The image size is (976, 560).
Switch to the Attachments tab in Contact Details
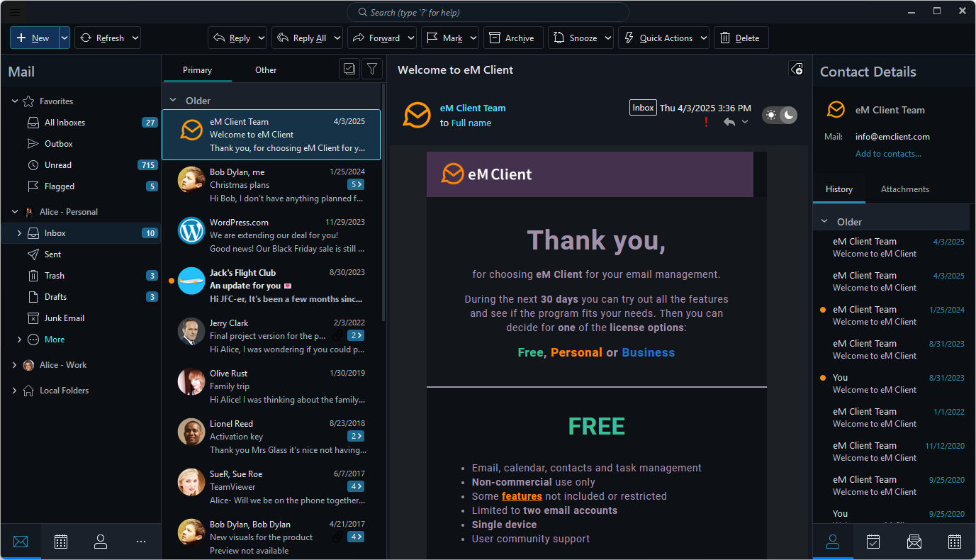905,189
